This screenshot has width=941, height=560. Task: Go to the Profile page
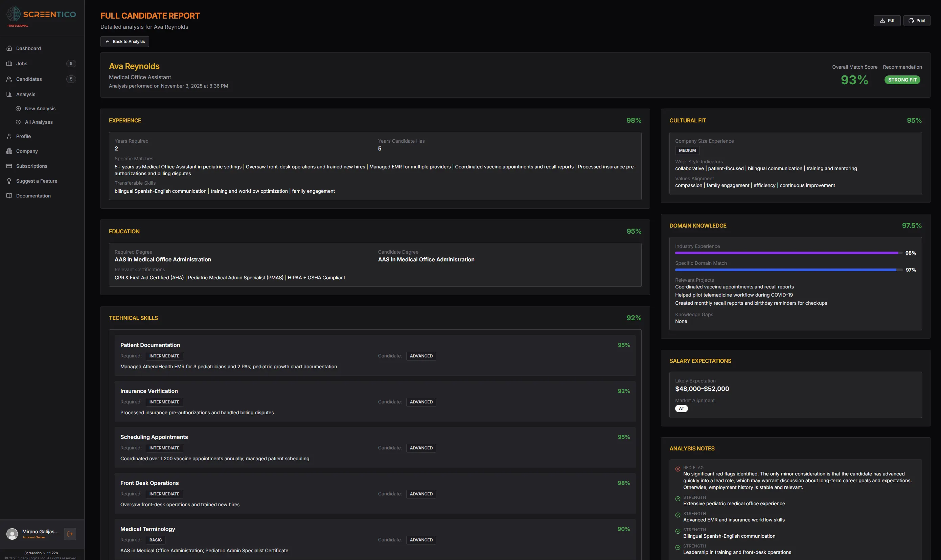pos(23,136)
